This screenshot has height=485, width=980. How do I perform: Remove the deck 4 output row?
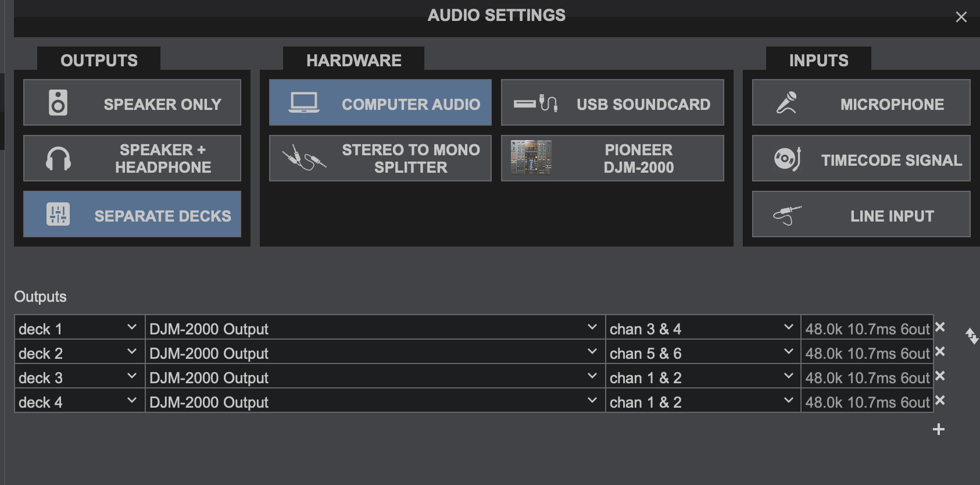pyautogui.click(x=940, y=401)
